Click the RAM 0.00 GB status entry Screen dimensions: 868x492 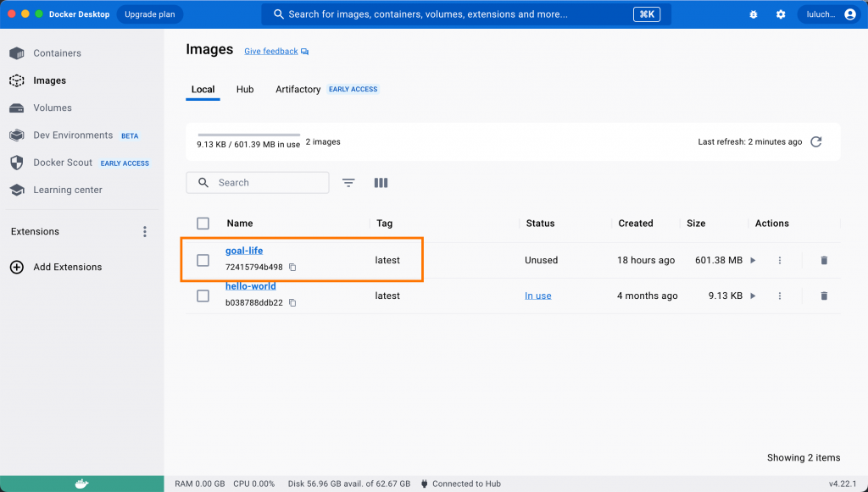click(x=200, y=484)
